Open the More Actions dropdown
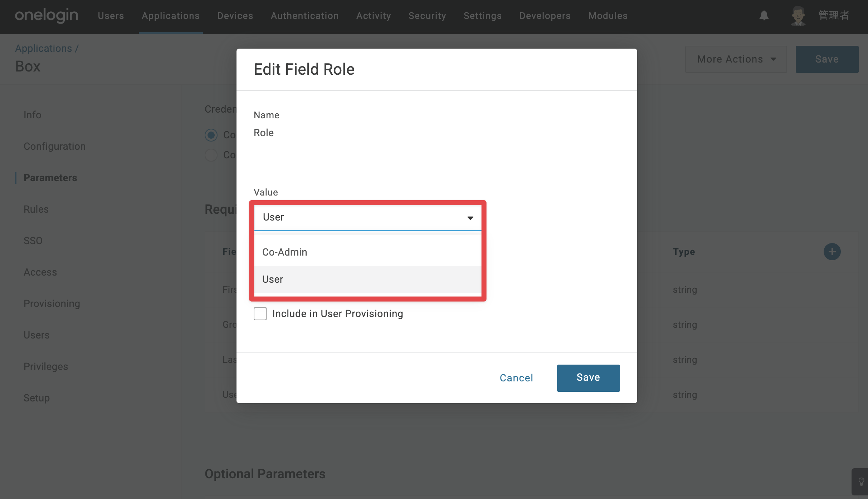 click(x=736, y=59)
